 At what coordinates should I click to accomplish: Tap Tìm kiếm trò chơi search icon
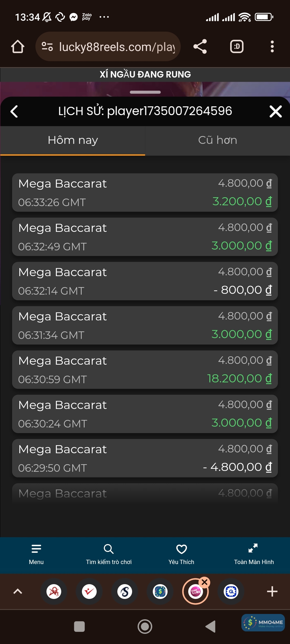coord(109,554)
